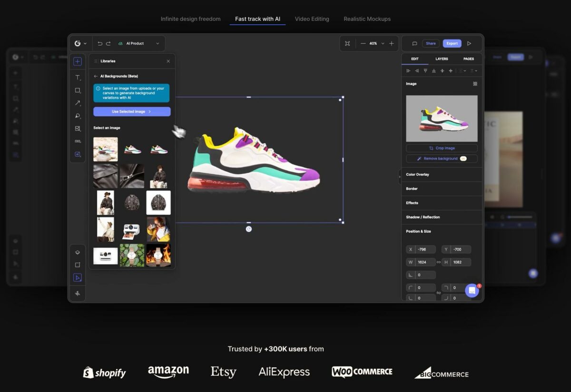Click the Undo arrow in the top toolbar
The height and width of the screenshot is (392, 571).
tap(99, 43)
